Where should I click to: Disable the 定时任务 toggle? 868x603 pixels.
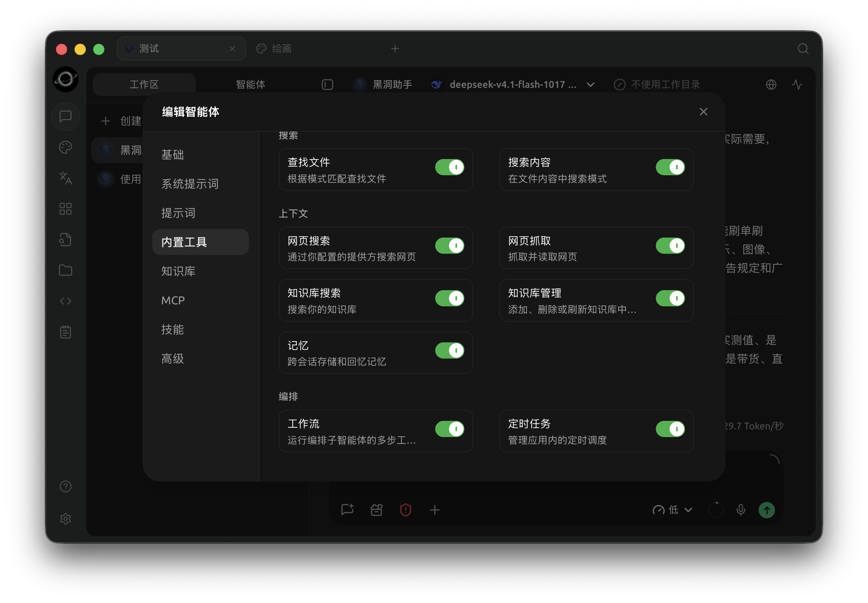point(670,429)
